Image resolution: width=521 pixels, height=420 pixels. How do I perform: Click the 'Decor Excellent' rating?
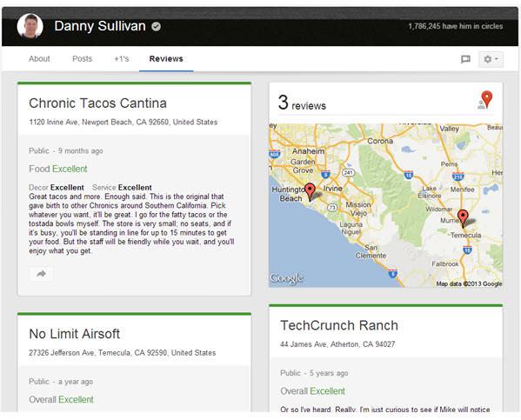click(x=57, y=188)
